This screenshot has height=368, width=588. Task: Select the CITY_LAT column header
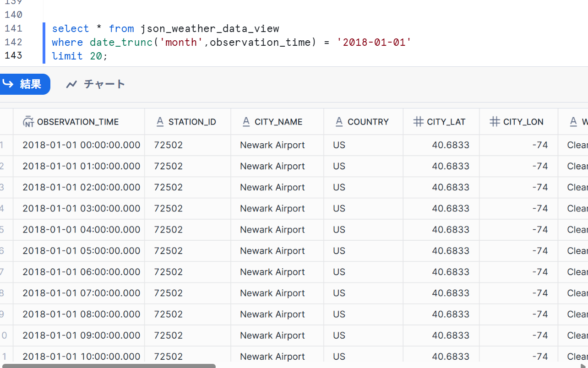tap(441, 122)
